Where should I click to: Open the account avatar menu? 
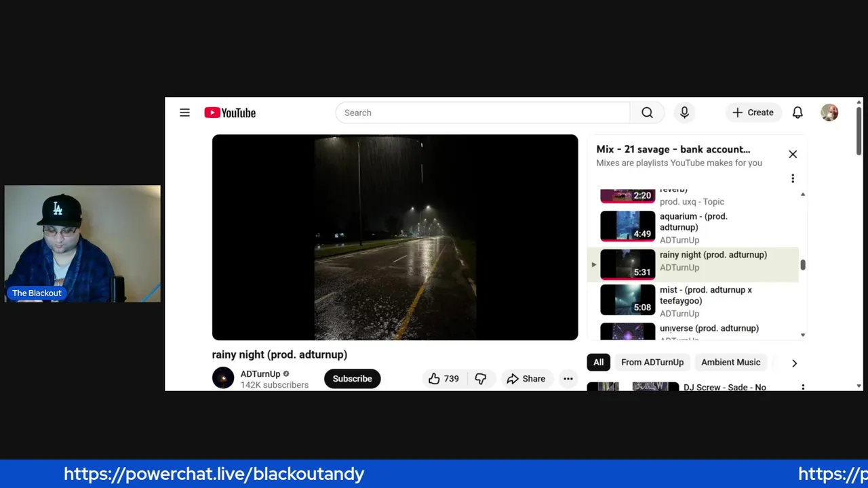click(829, 113)
